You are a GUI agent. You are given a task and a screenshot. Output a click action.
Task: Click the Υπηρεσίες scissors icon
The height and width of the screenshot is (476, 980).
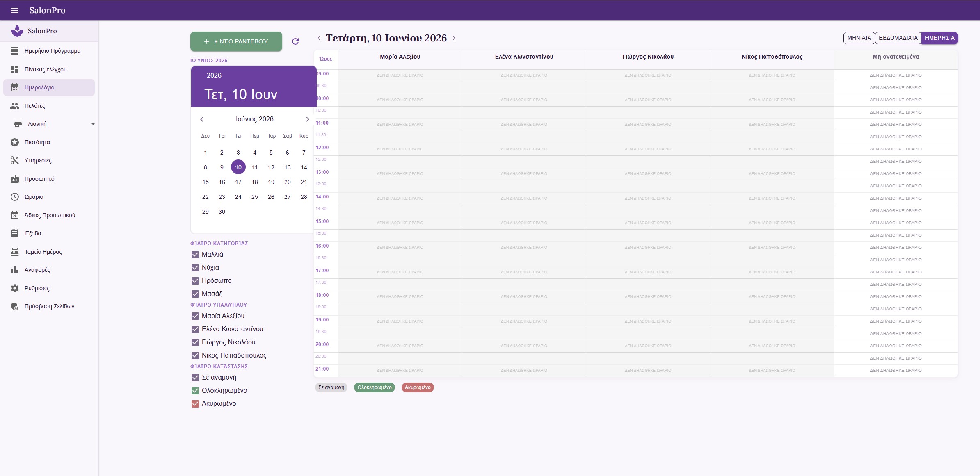tap(15, 160)
